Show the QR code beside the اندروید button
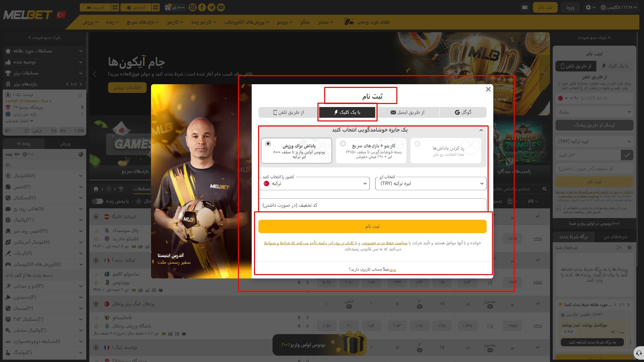The height and width of the screenshot is (362, 644). click(115, 7)
